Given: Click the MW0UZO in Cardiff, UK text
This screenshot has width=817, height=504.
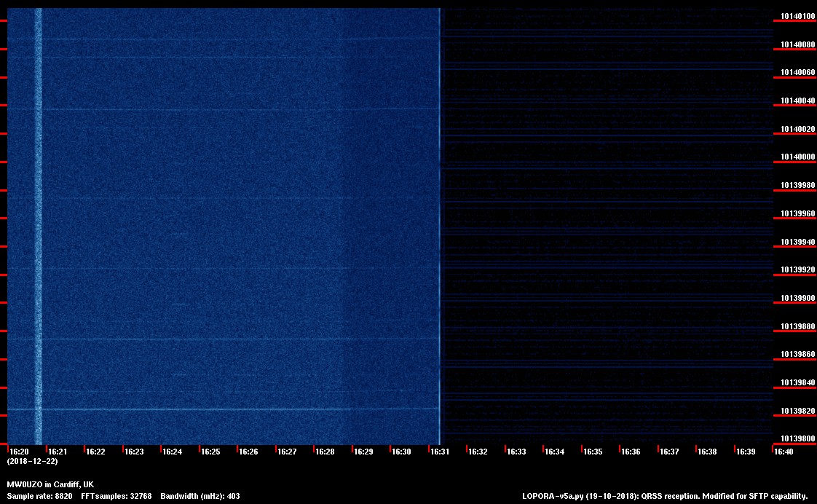Looking at the screenshot, I should [x=50, y=484].
